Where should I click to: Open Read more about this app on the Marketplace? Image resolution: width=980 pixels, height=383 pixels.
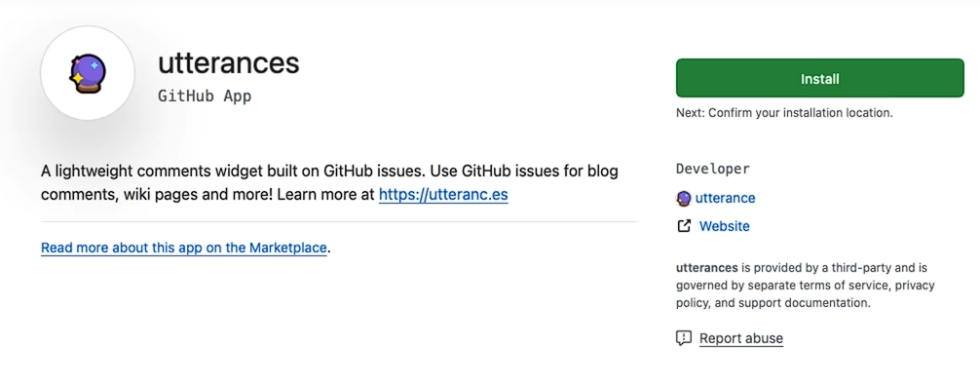(184, 249)
